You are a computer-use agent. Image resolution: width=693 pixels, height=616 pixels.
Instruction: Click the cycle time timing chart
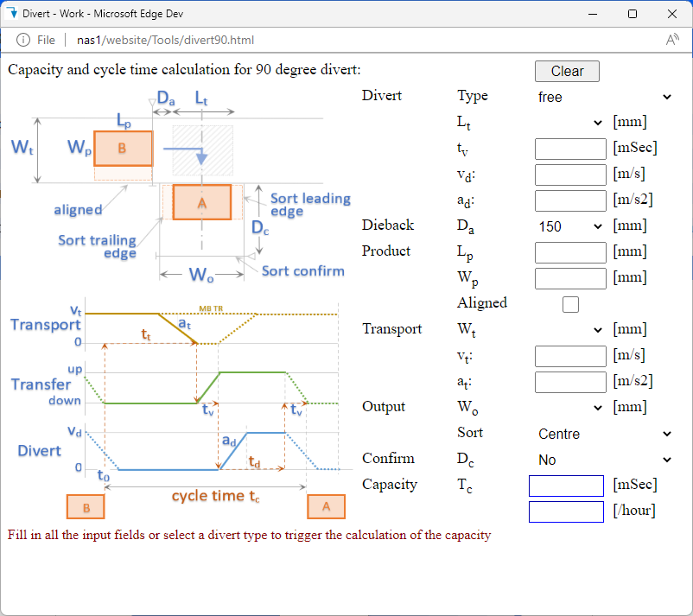(181, 409)
